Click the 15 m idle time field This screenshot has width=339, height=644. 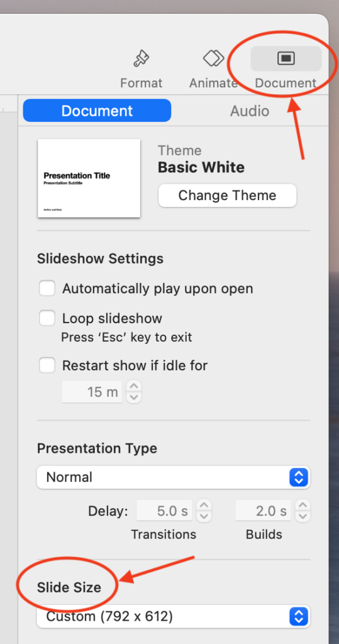[92, 392]
